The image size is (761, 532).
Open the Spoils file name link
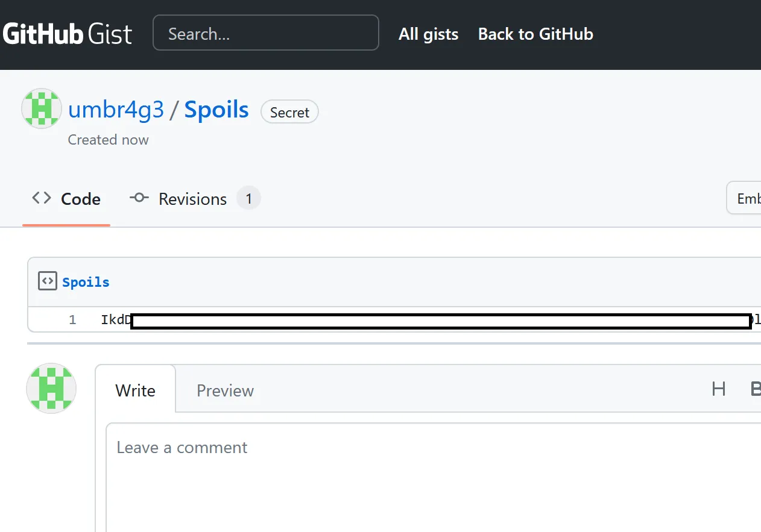86,282
